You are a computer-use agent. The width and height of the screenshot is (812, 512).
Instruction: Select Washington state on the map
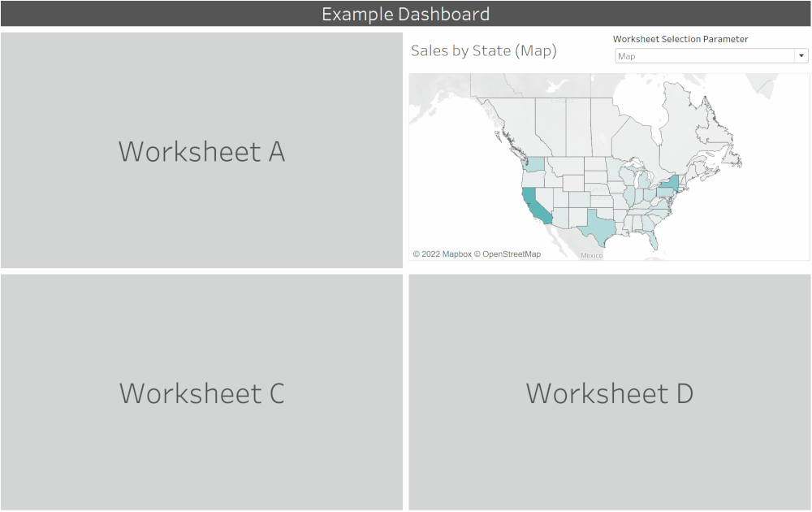[x=533, y=165]
